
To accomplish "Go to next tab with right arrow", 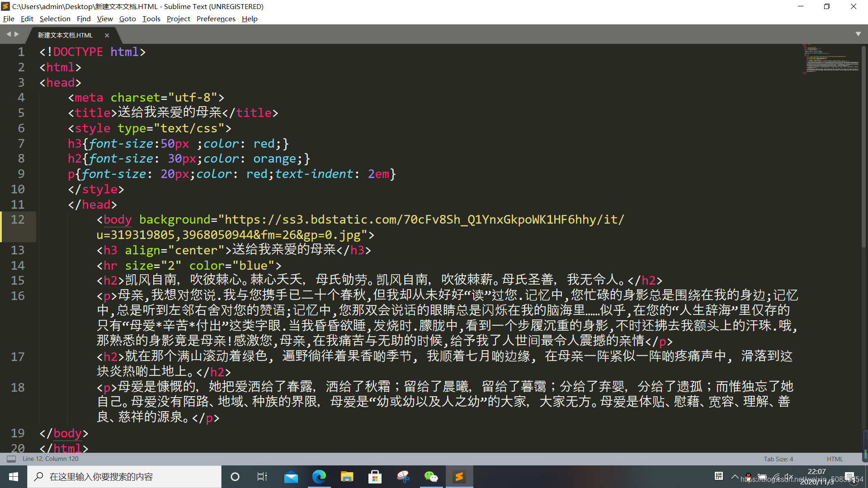I will click(x=17, y=34).
